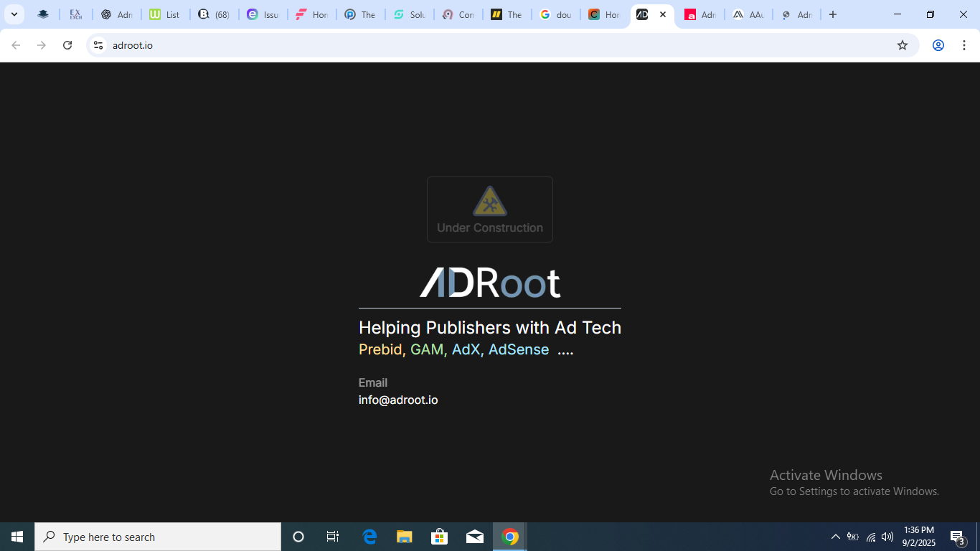
Task: Go forward using the forward arrow
Action: [42, 45]
